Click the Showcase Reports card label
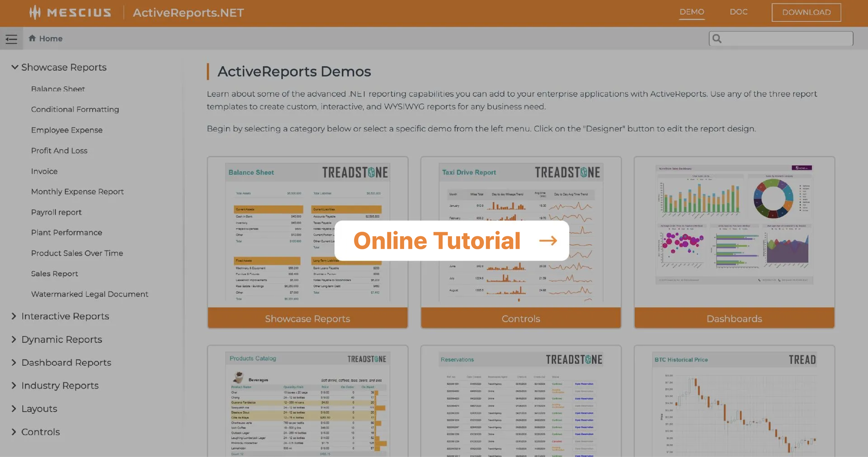The image size is (868, 457). click(x=307, y=319)
